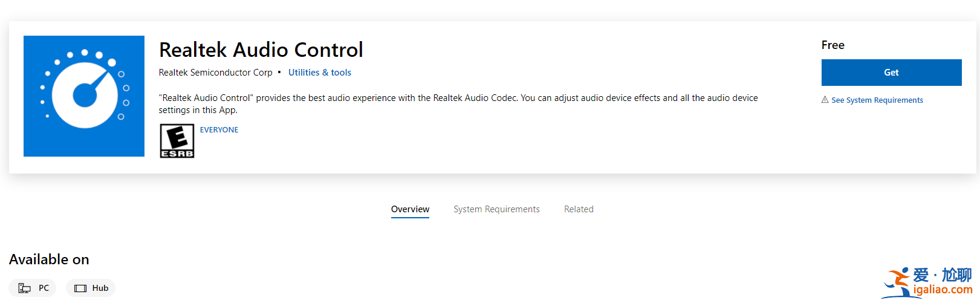Click the EVERYONE rating link
The height and width of the screenshot is (306, 980).
coord(219,130)
